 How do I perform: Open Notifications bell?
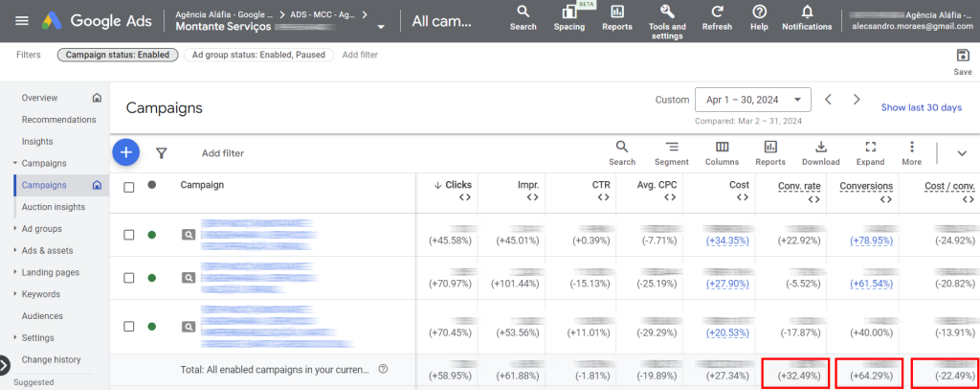click(807, 18)
